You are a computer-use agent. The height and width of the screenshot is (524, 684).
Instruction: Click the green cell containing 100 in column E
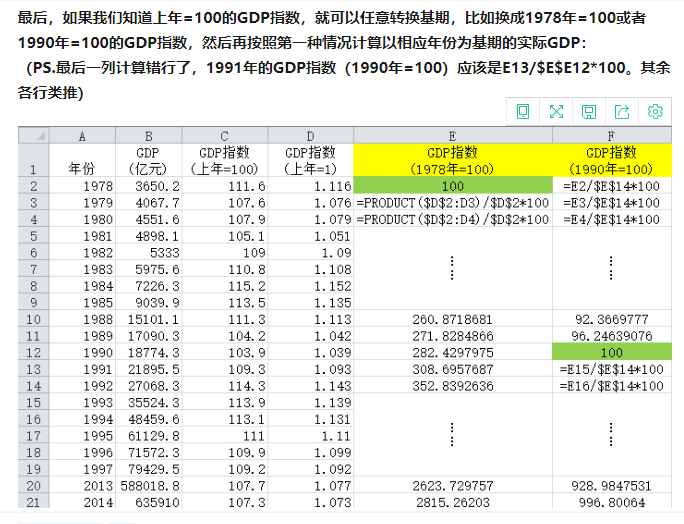click(x=453, y=186)
